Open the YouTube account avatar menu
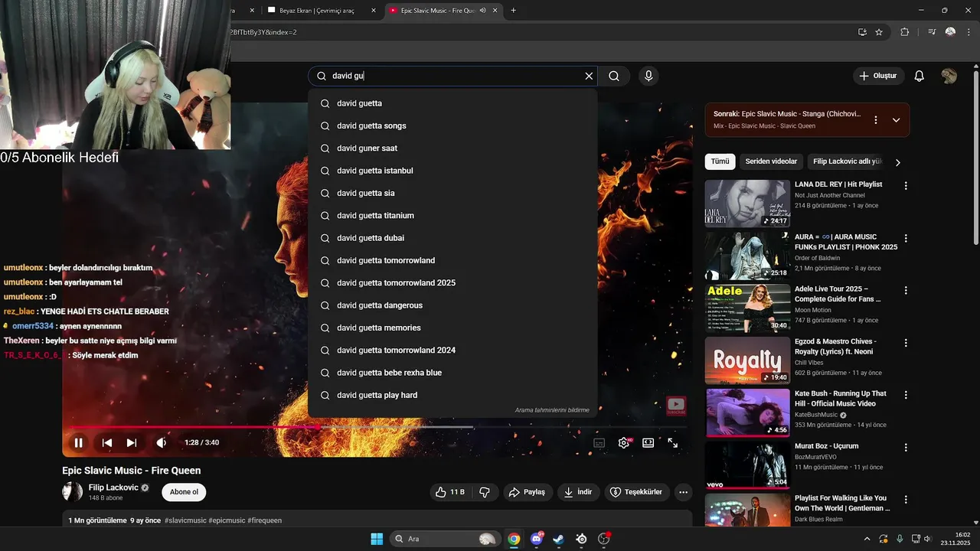Viewport: 980px width, 551px height. pyautogui.click(x=949, y=76)
